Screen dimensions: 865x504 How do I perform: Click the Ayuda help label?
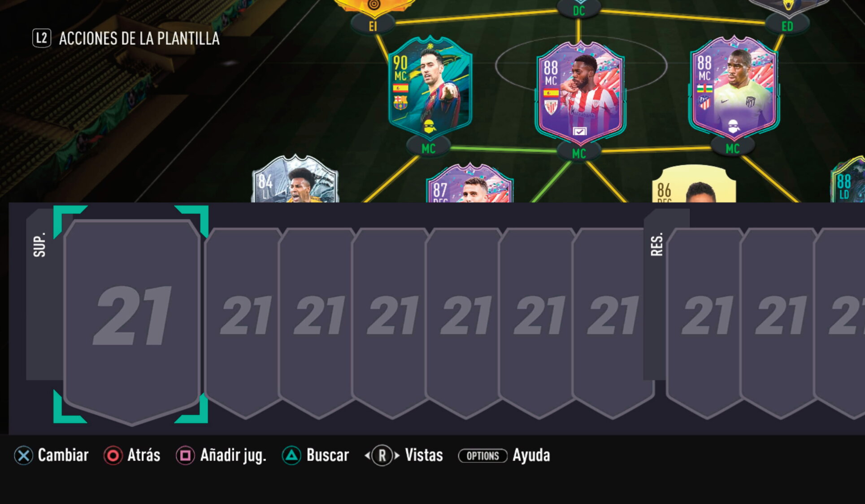point(531,456)
